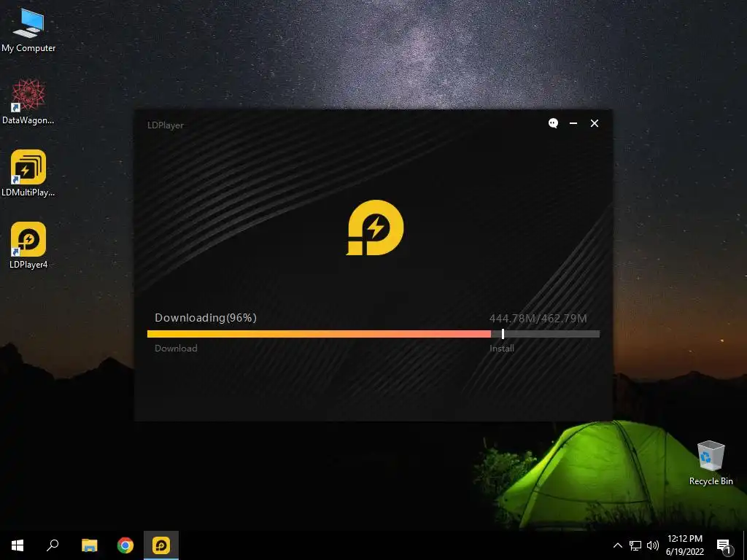This screenshot has height=560, width=747.
Task: Open the network status tray icon
Action: (x=635, y=545)
